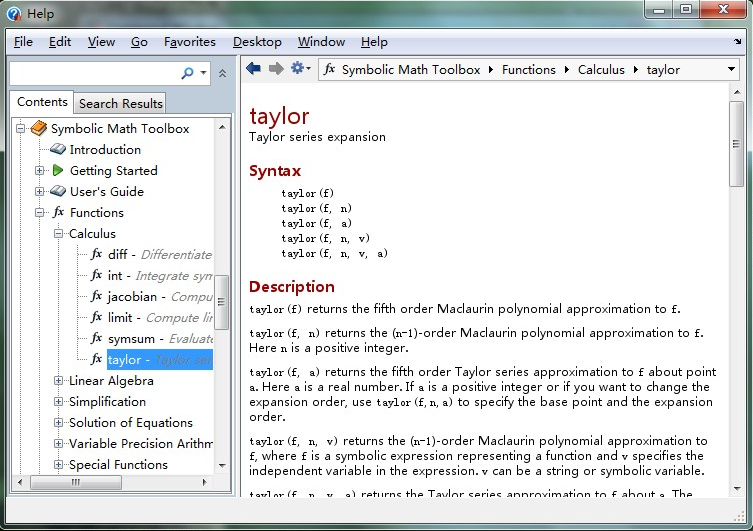Click the fx icon beside limit
Screen dimensions: 753x531
point(97,317)
